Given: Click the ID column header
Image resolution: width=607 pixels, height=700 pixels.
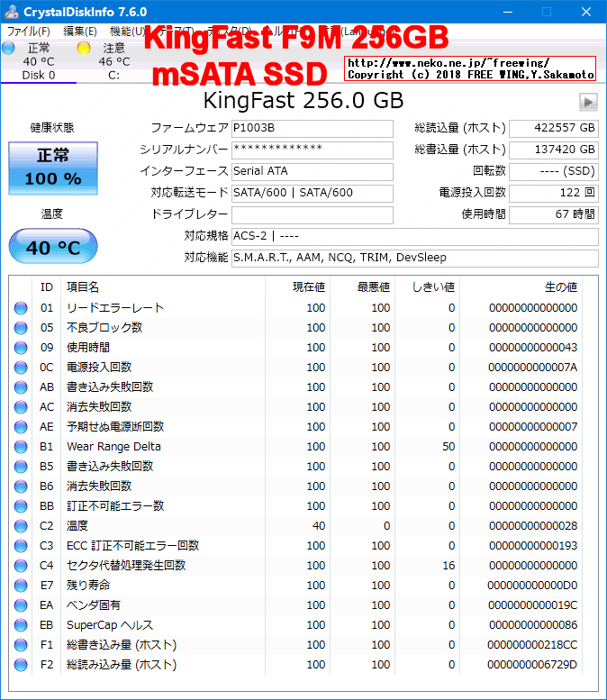Looking at the screenshot, I should 47,287.
